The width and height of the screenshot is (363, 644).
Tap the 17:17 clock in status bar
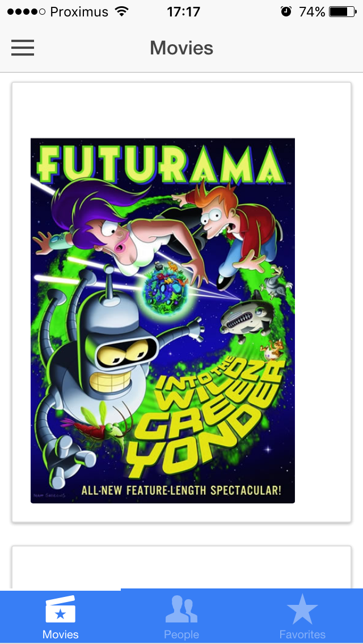[x=183, y=11]
